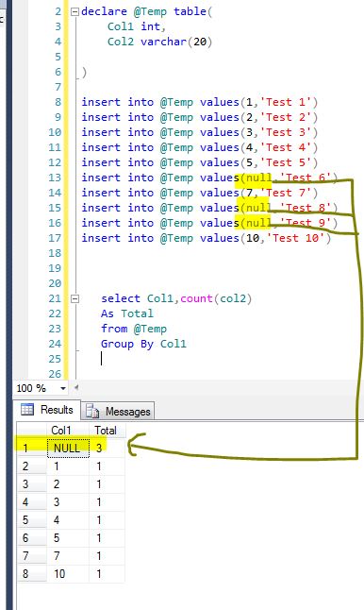Select the NULL cell in Col1

point(68,448)
